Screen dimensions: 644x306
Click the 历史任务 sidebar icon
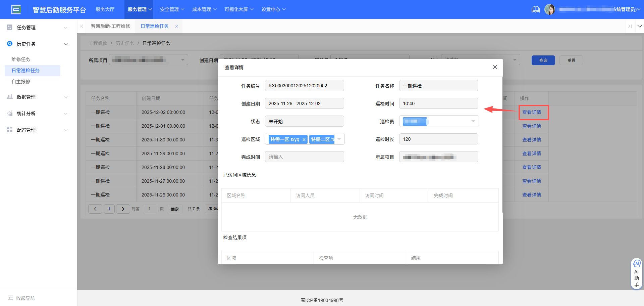click(9, 44)
